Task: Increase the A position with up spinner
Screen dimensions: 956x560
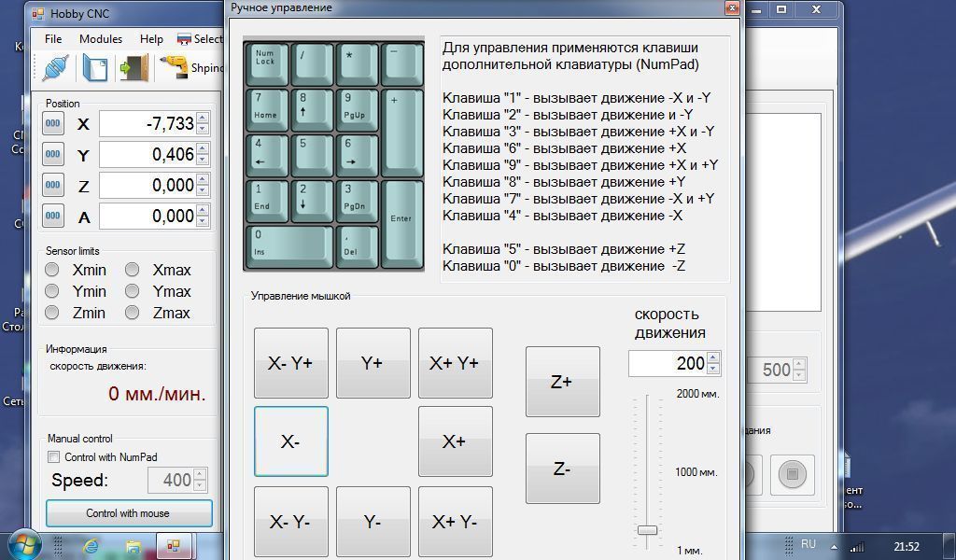Action: point(203,210)
